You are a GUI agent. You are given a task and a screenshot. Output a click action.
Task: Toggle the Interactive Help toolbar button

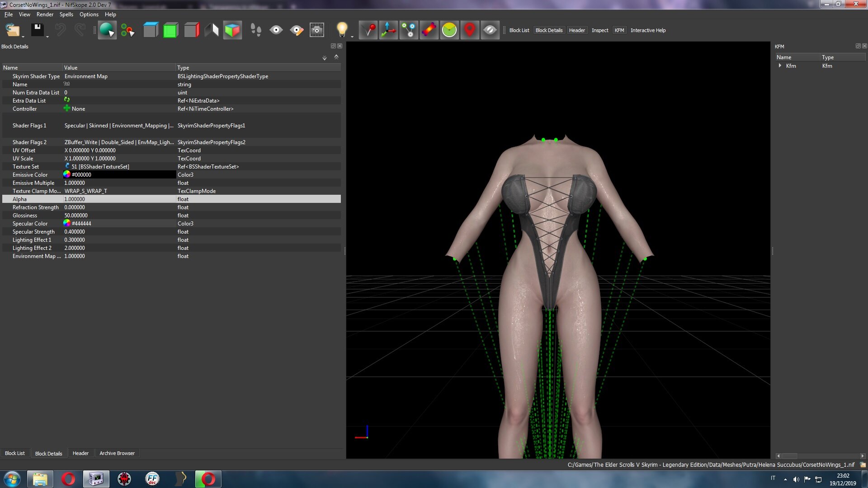tap(648, 30)
